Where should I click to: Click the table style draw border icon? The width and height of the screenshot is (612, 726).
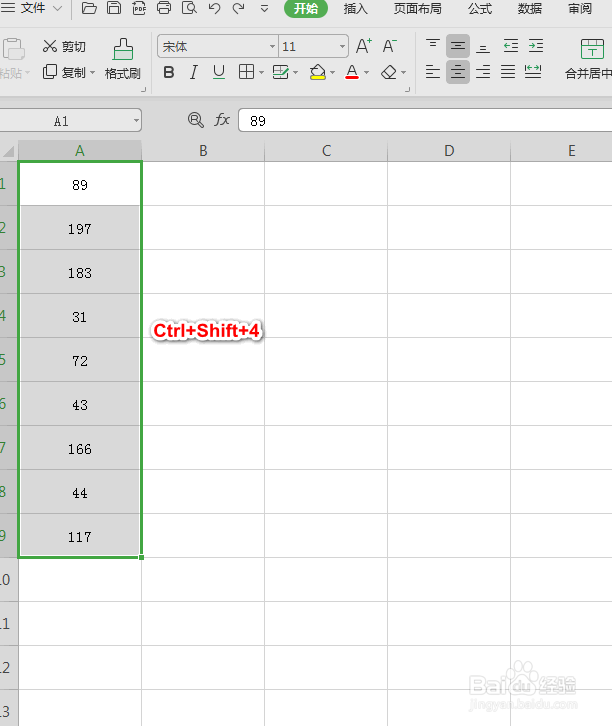(x=281, y=72)
